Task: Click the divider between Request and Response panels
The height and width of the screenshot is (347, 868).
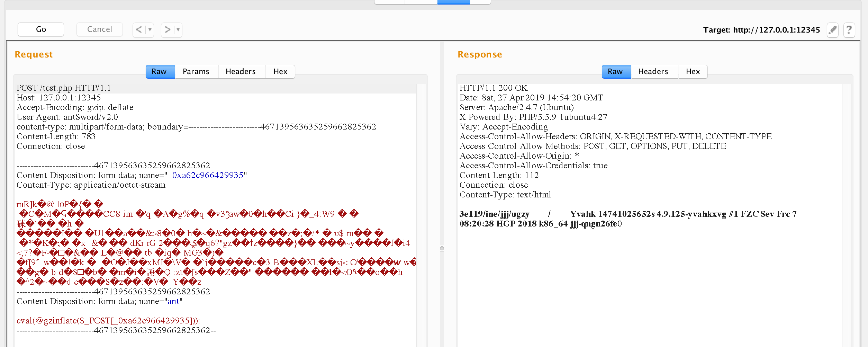Action: 442,248
